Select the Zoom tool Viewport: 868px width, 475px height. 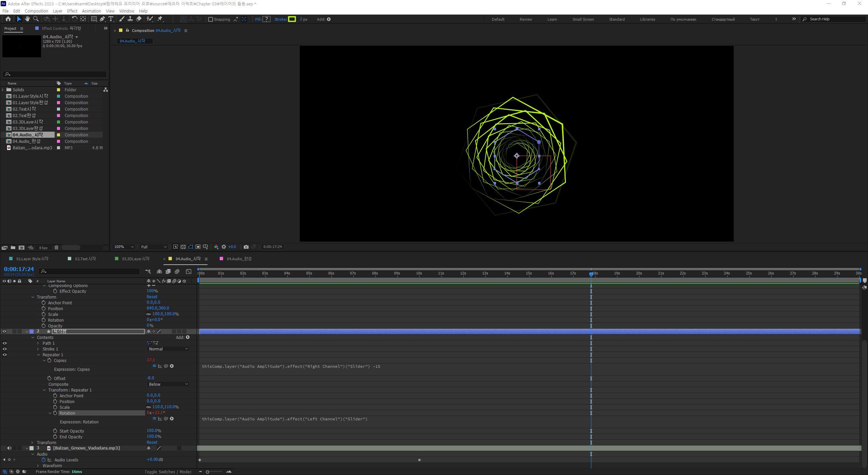click(x=36, y=19)
